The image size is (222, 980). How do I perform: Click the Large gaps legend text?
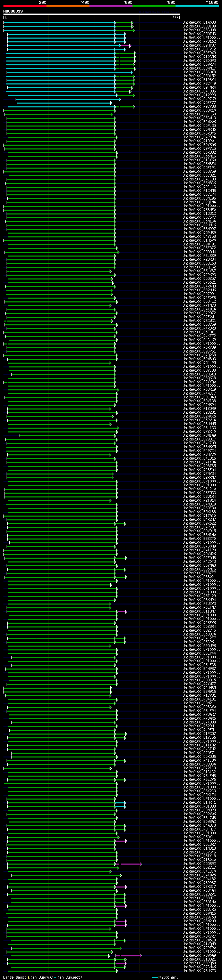15,977
